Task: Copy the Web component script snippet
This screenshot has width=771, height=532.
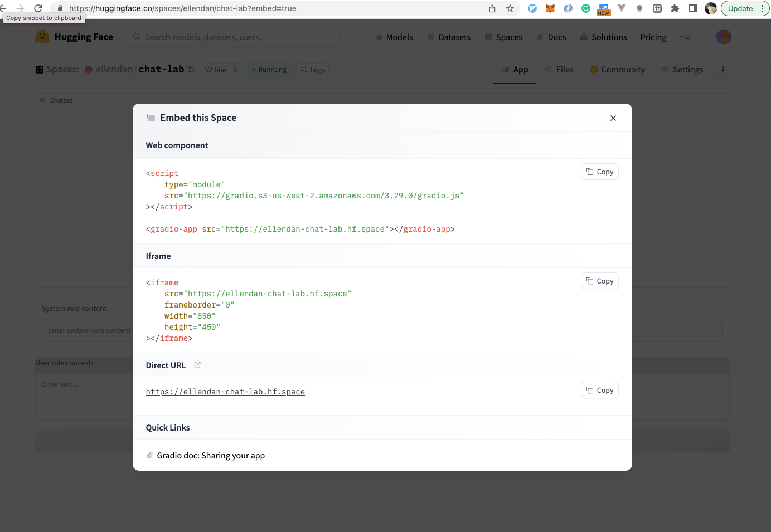Action: [x=599, y=172]
